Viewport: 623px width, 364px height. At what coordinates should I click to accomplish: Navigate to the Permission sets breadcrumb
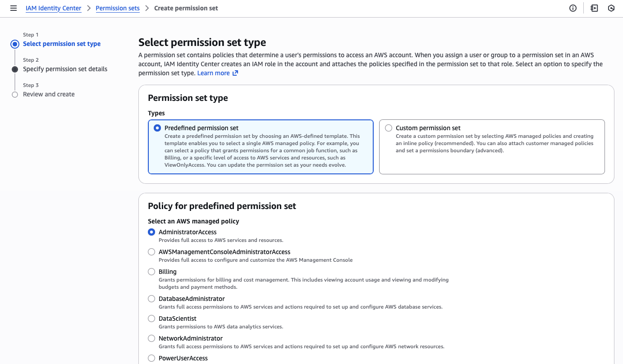pyautogui.click(x=118, y=8)
